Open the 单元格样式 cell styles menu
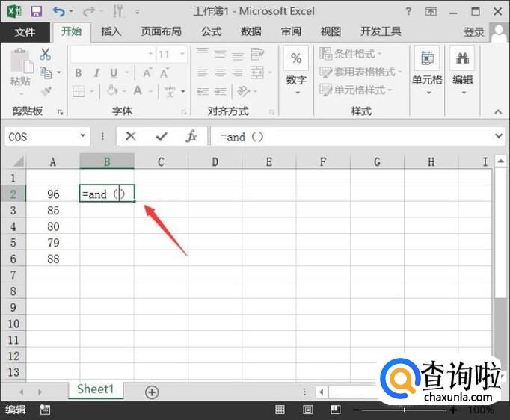Viewport: 510px width, 420px height. (x=355, y=90)
